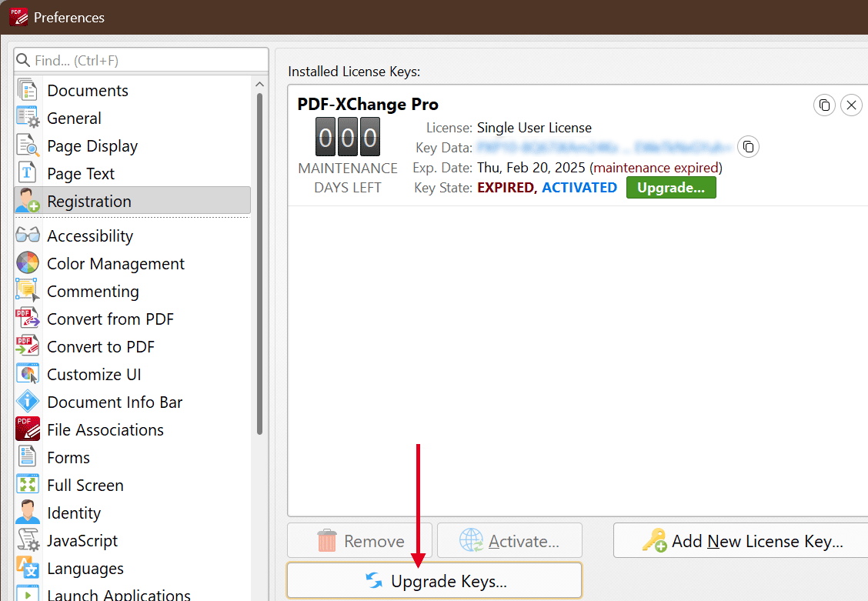Go to Document Info Bar preferences

(132, 402)
